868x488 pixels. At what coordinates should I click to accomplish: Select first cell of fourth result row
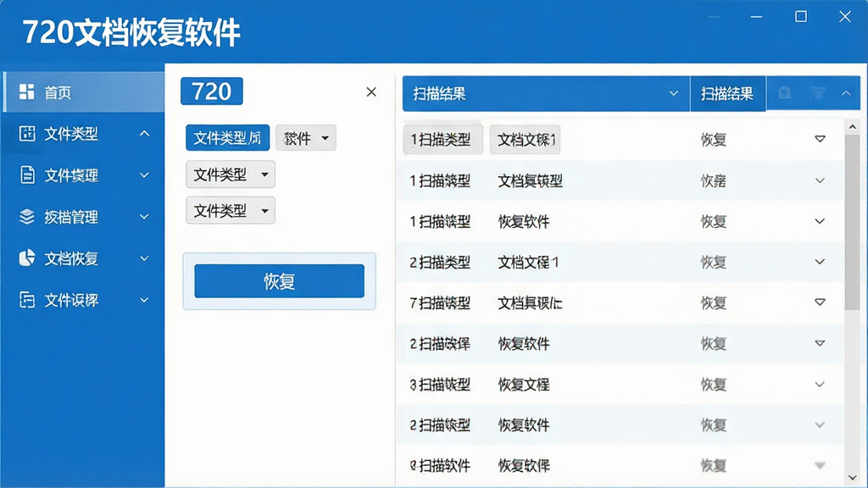pyautogui.click(x=440, y=263)
